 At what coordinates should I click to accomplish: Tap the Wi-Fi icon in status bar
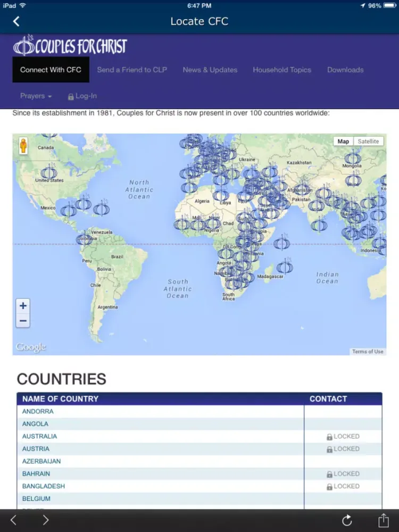coord(23,5)
